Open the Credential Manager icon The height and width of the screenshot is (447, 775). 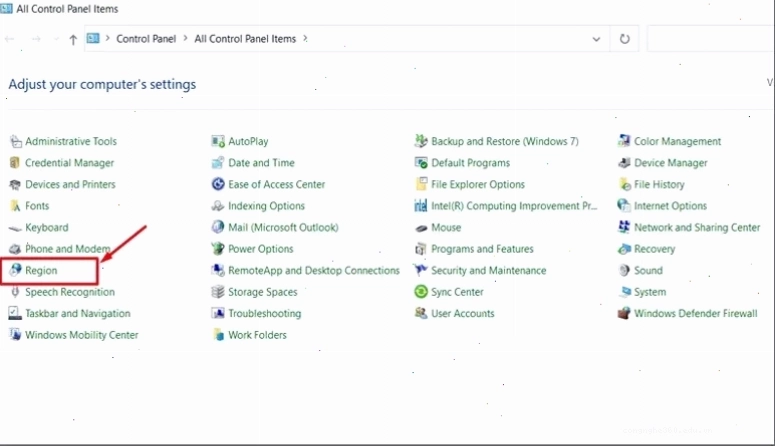coord(15,163)
